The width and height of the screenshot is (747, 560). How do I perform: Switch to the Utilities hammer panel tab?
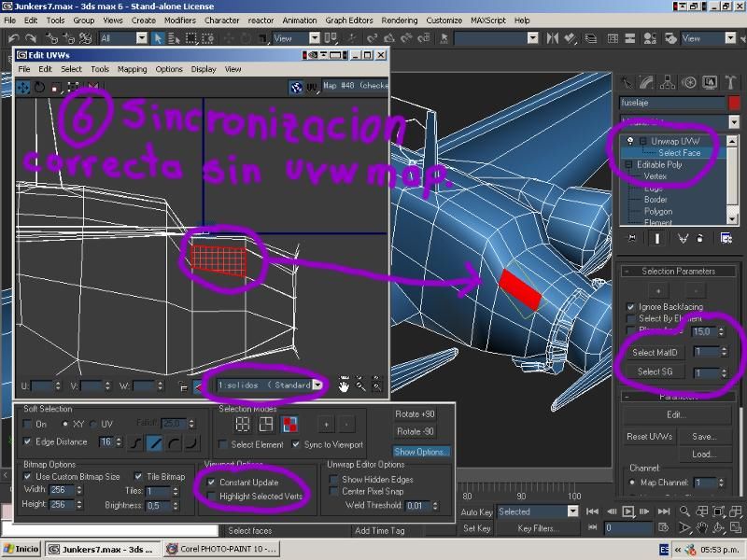pos(730,82)
